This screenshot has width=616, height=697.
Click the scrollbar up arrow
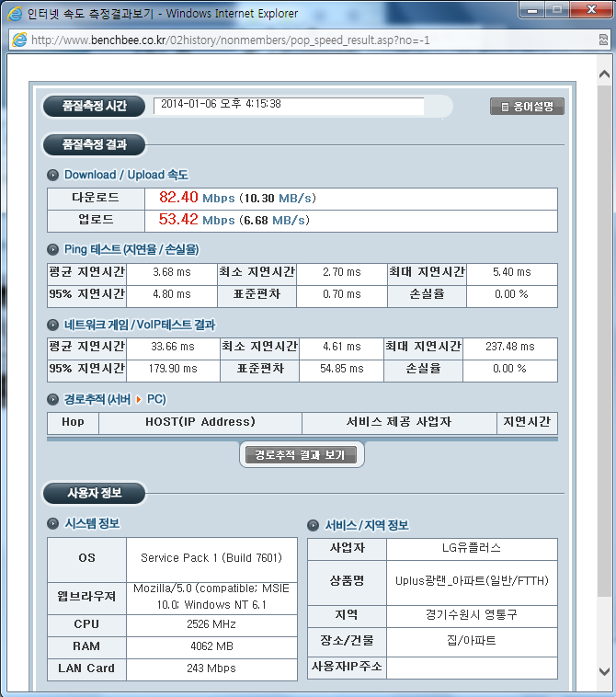pos(604,74)
